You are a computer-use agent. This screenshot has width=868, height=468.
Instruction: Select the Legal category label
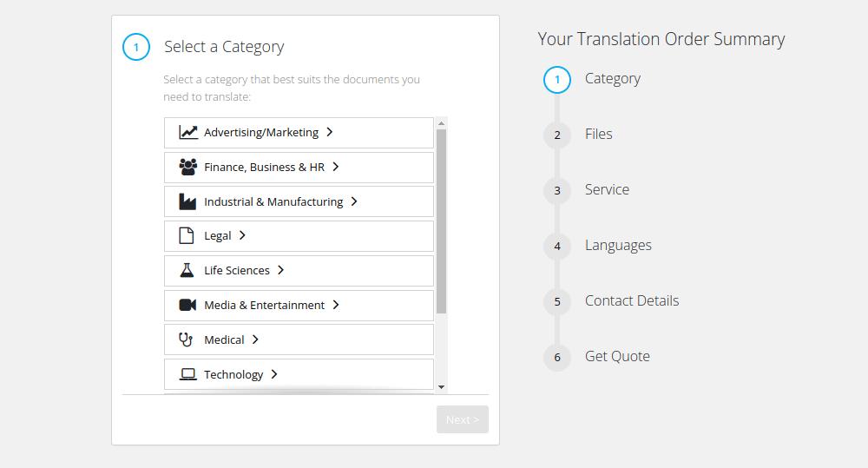point(218,236)
